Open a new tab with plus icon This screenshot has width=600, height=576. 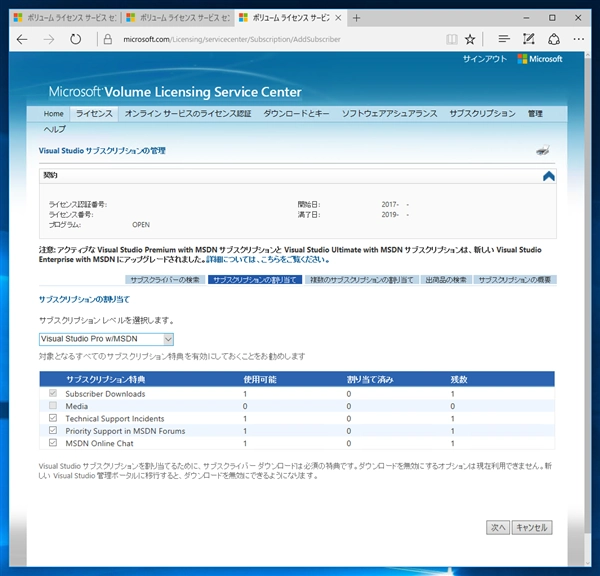[x=356, y=18]
